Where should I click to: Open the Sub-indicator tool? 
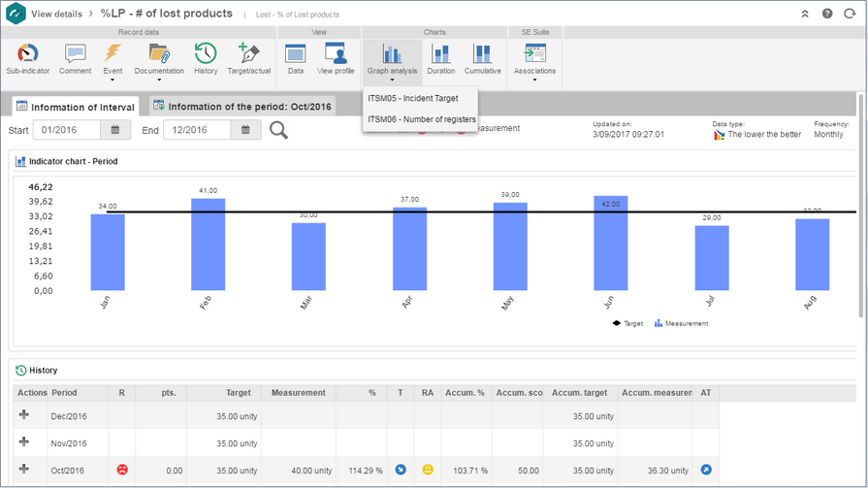coord(28,59)
